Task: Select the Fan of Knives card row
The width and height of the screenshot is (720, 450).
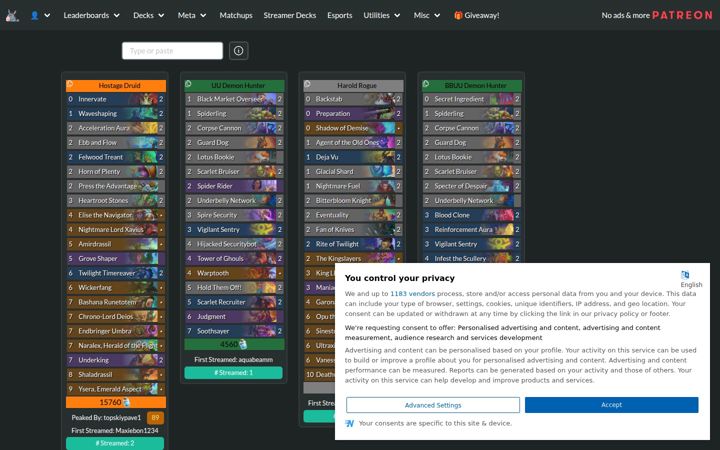Action: [x=353, y=230]
